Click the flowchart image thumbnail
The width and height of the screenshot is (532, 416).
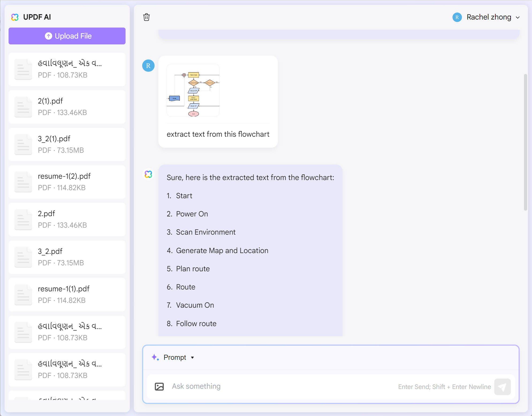pyautogui.click(x=193, y=90)
